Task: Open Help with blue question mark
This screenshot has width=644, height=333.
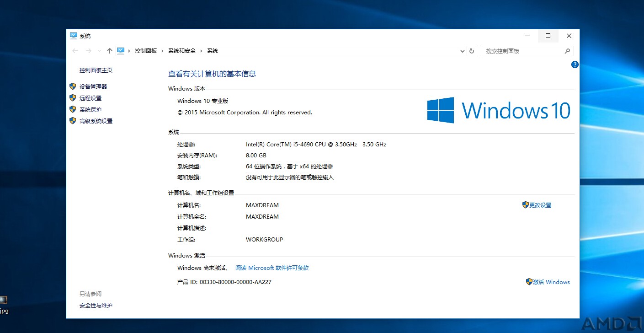Action: pyautogui.click(x=575, y=64)
